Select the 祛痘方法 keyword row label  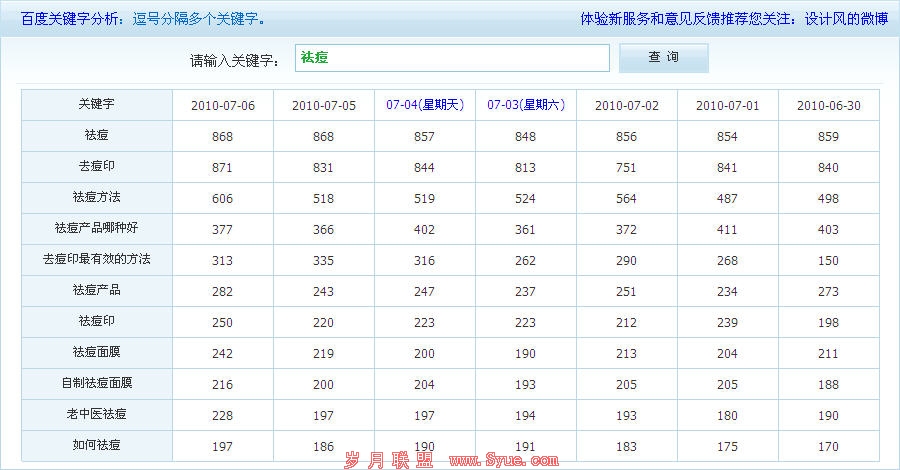(x=97, y=197)
